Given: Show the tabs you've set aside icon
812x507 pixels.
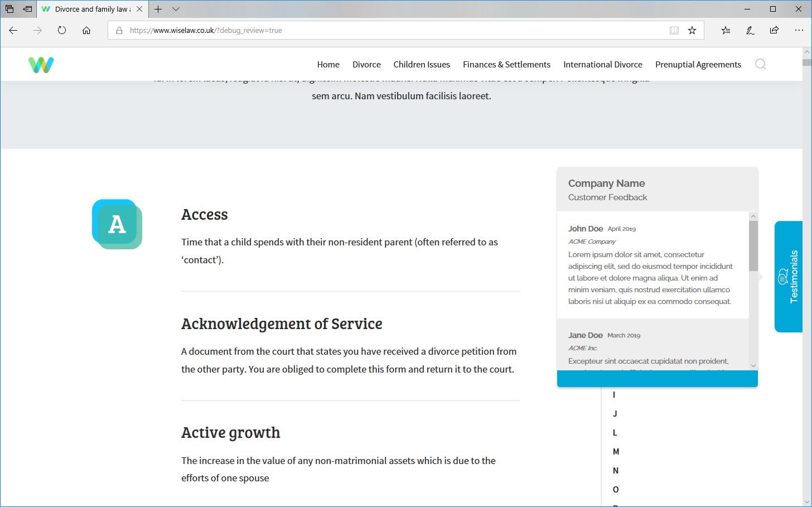Looking at the screenshot, I should tap(9, 9).
